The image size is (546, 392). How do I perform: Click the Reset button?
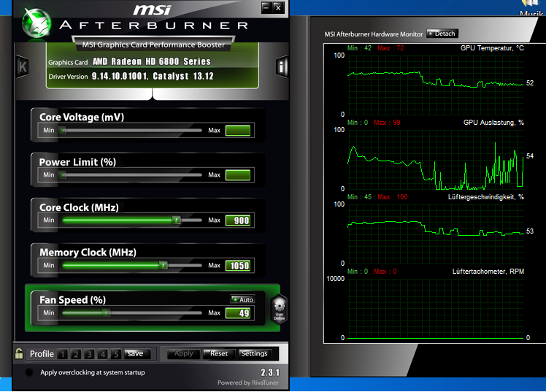219,354
